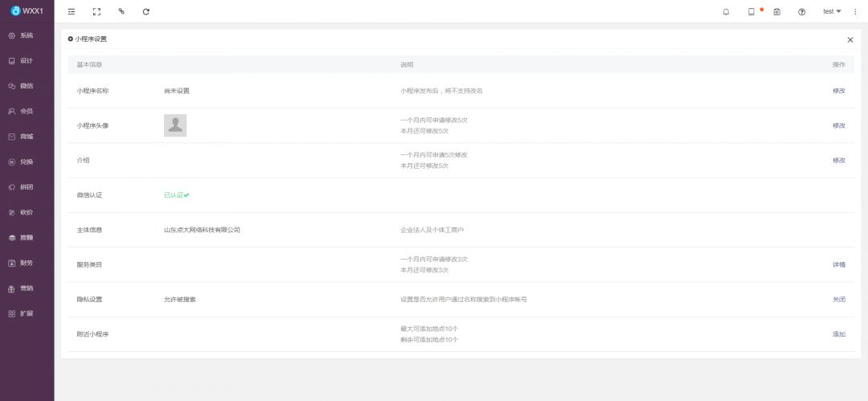Click the link icon in the top toolbar
Screen dimensions: 868x401
[x=121, y=11]
